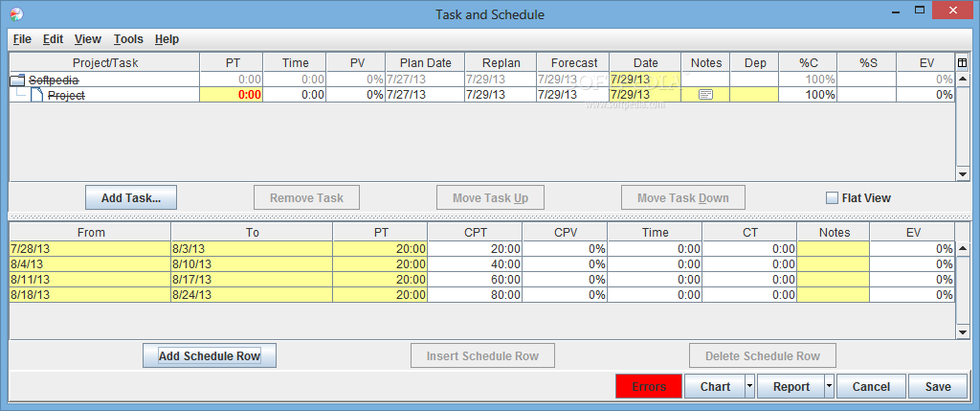The width and height of the screenshot is (980, 411).
Task: Click the Delete Schedule Row button
Action: pos(763,355)
